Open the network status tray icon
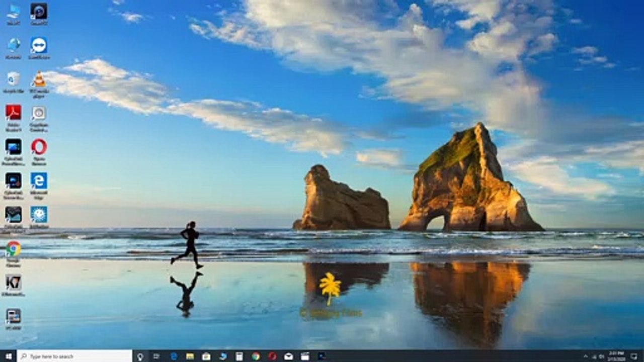 594,356
